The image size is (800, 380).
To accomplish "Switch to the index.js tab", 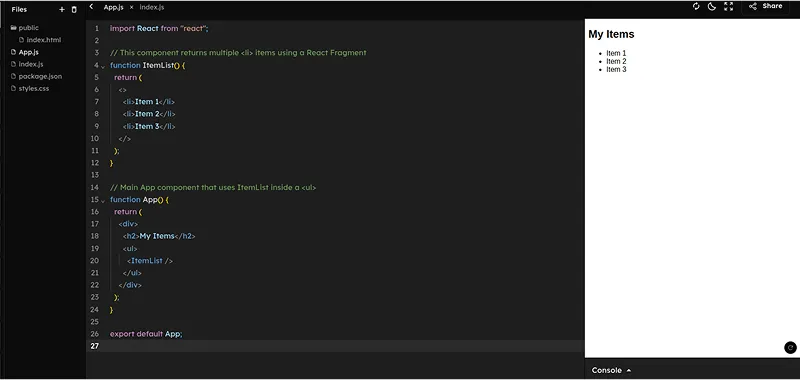I will click(x=152, y=7).
